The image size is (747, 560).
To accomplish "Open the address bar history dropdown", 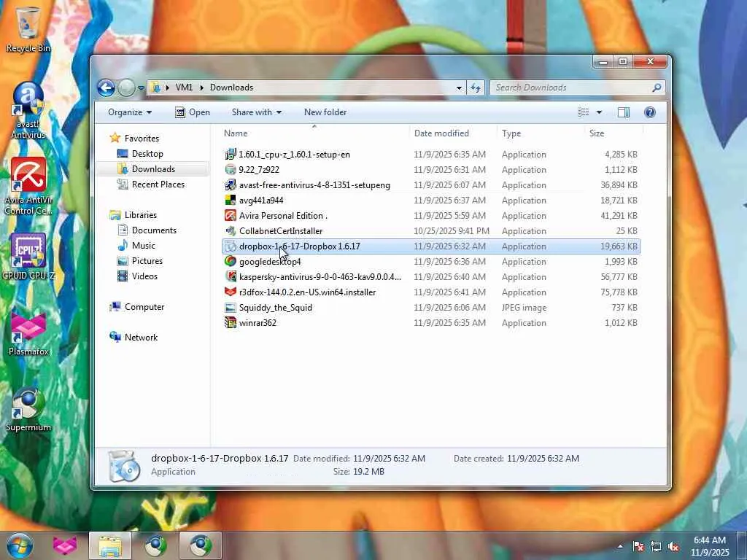I will tap(459, 87).
